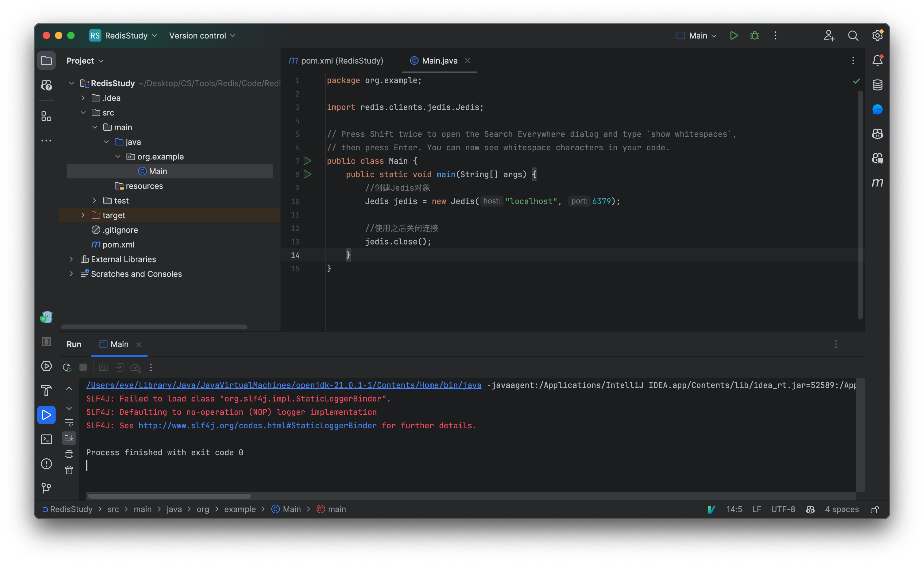The width and height of the screenshot is (924, 564).
Task: Hide the Run tool window with minimize dash
Action: click(852, 344)
